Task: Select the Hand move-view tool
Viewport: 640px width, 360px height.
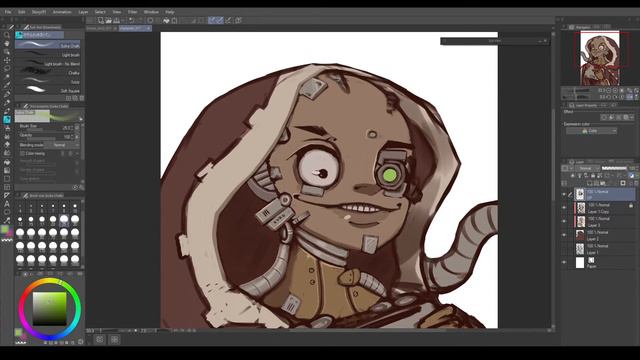Action: coord(7,44)
